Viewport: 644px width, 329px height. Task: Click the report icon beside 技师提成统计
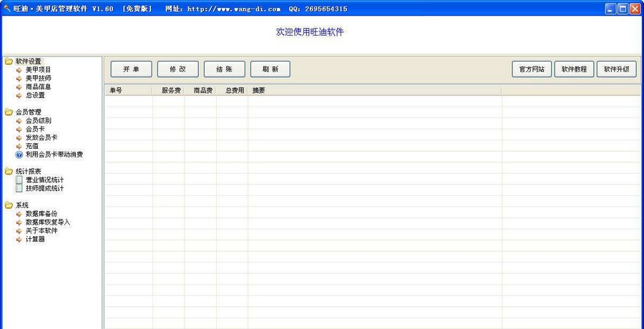pyautogui.click(x=19, y=189)
